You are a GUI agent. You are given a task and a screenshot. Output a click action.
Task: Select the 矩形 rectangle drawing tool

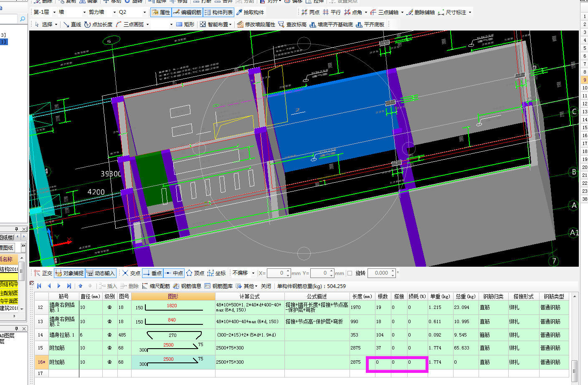pyautogui.click(x=185, y=24)
